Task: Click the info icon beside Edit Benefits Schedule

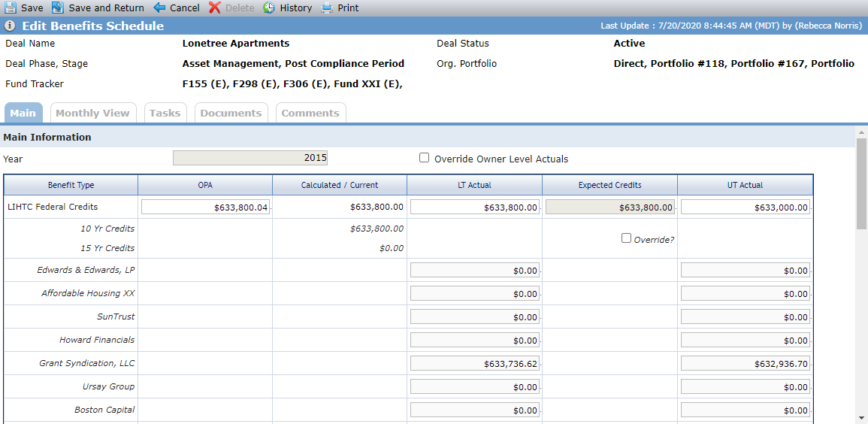Action: [10, 26]
